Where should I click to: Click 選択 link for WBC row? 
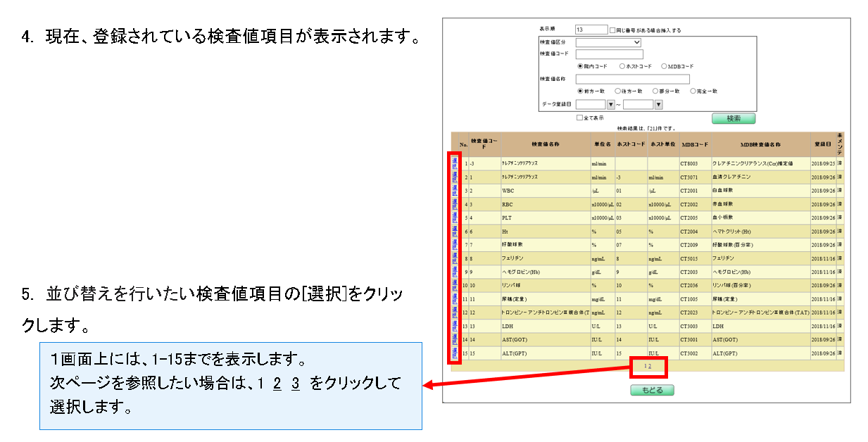click(x=455, y=190)
